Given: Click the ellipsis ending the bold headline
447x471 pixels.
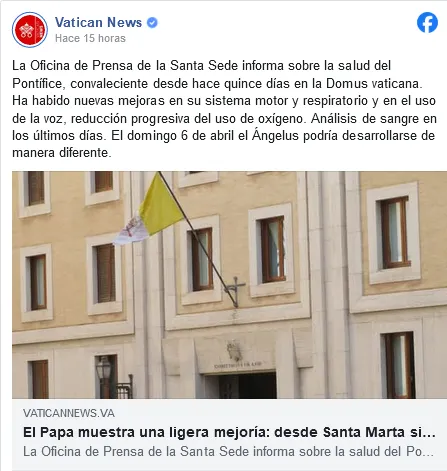Looking at the screenshot, I should [x=430, y=435].
